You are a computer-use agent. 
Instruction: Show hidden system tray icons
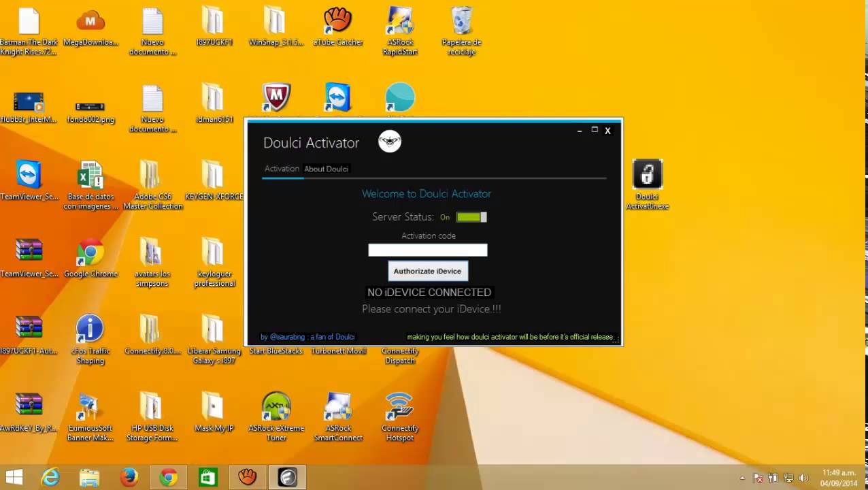click(x=742, y=478)
